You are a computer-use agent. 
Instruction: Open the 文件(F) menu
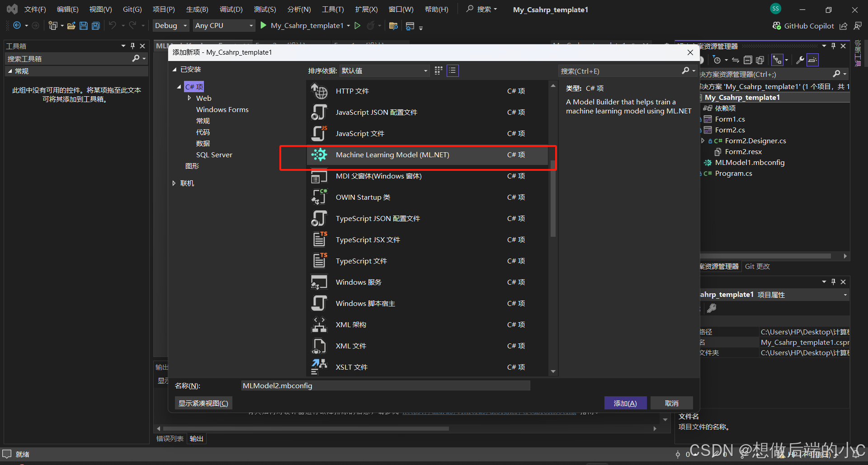35,9
